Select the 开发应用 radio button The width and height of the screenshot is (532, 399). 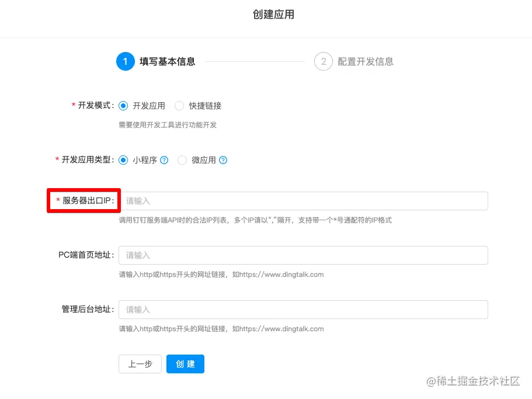[123, 106]
